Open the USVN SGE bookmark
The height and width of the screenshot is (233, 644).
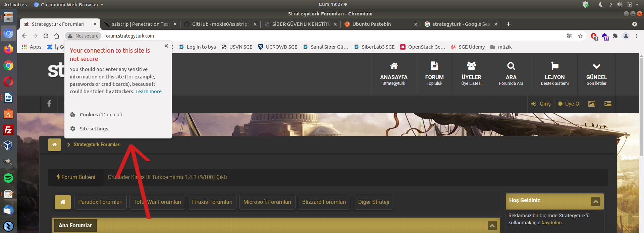pyautogui.click(x=237, y=47)
